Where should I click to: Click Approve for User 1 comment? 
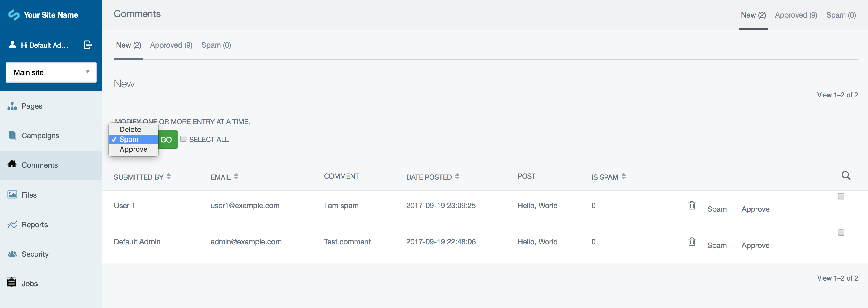tap(754, 209)
